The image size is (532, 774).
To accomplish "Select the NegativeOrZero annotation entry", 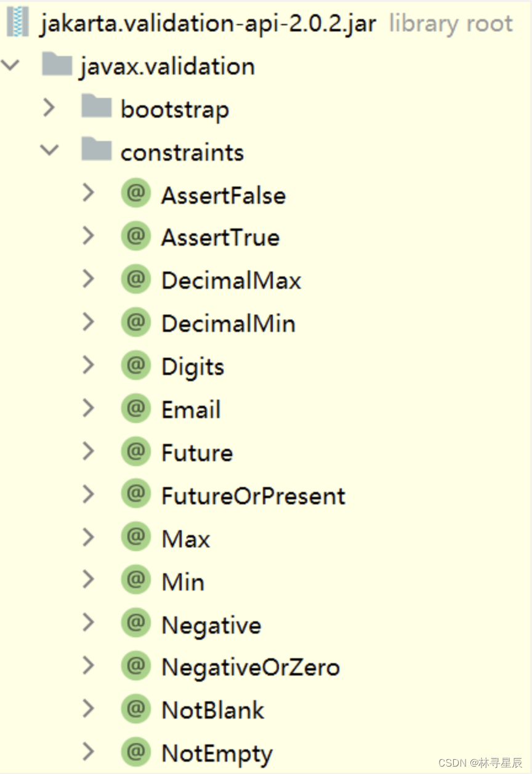I will click(250, 667).
